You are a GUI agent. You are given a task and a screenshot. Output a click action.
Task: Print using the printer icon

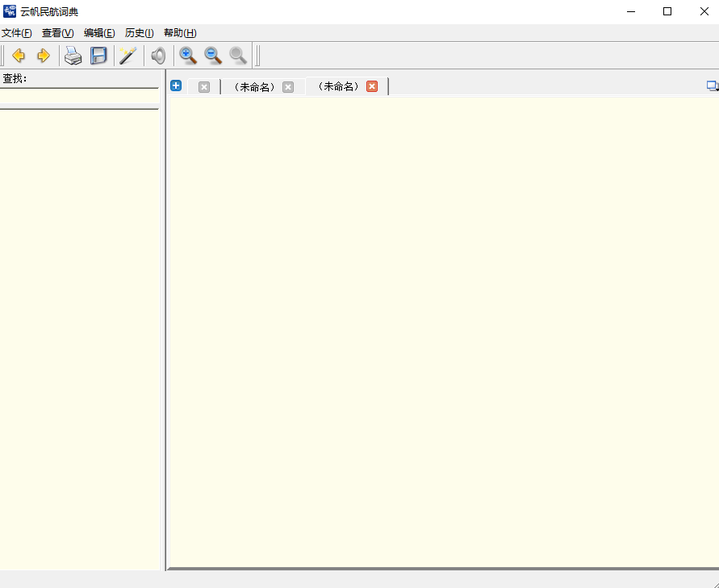(x=73, y=56)
